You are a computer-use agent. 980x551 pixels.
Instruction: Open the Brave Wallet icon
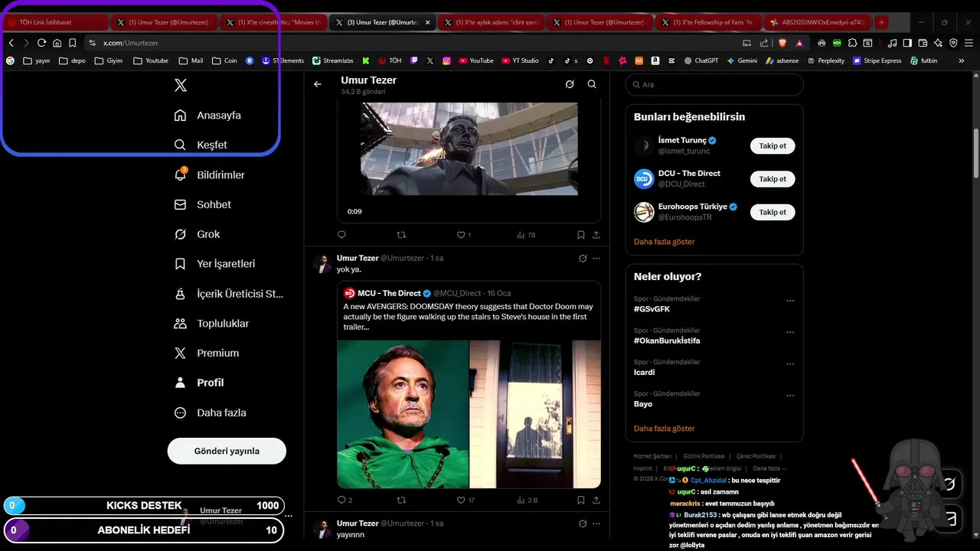[923, 43]
